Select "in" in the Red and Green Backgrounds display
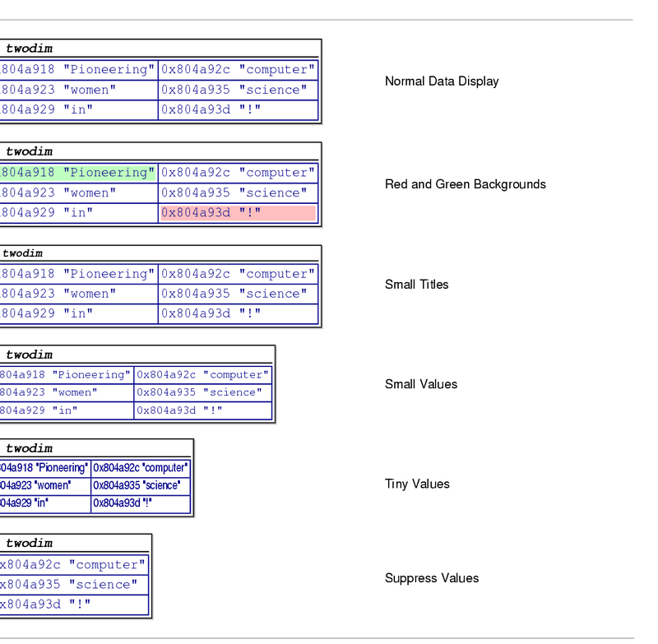The height and width of the screenshot is (644, 658). (x=78, y=213)
